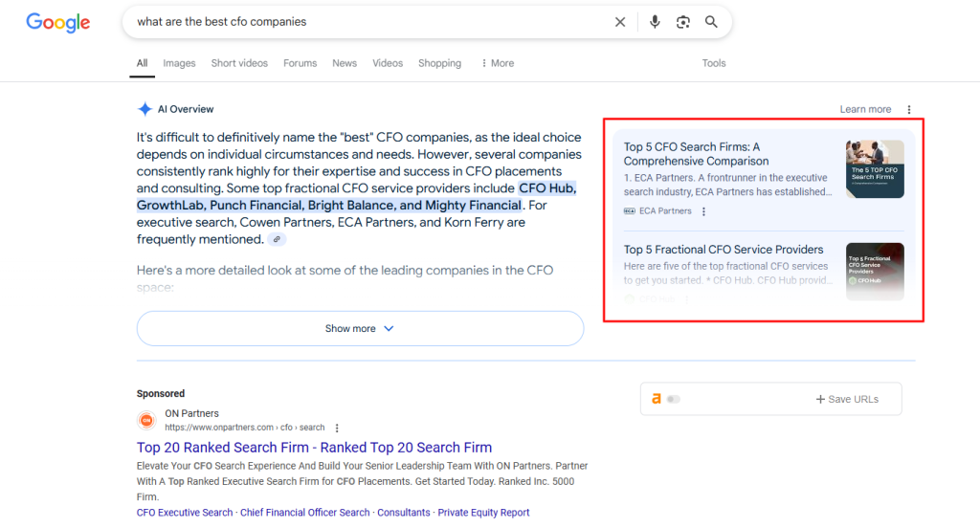Switch to the Short videos tab
This screenshot has height=528, width=980.
tap(239, 63)
